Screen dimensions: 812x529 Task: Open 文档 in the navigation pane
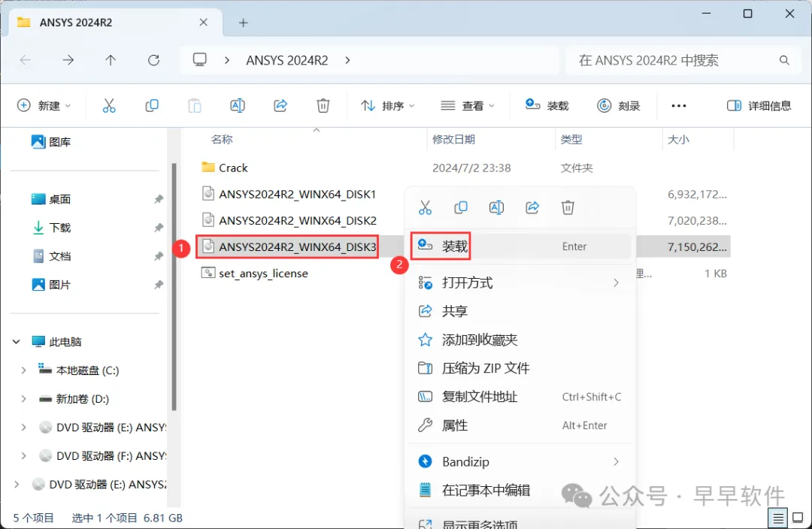[x=51, y=256]
